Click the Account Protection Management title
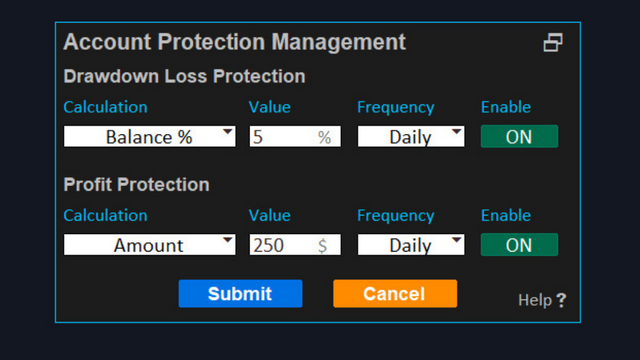Image resolution: width=640 pixels, height=360 pixels. (235, 42)
